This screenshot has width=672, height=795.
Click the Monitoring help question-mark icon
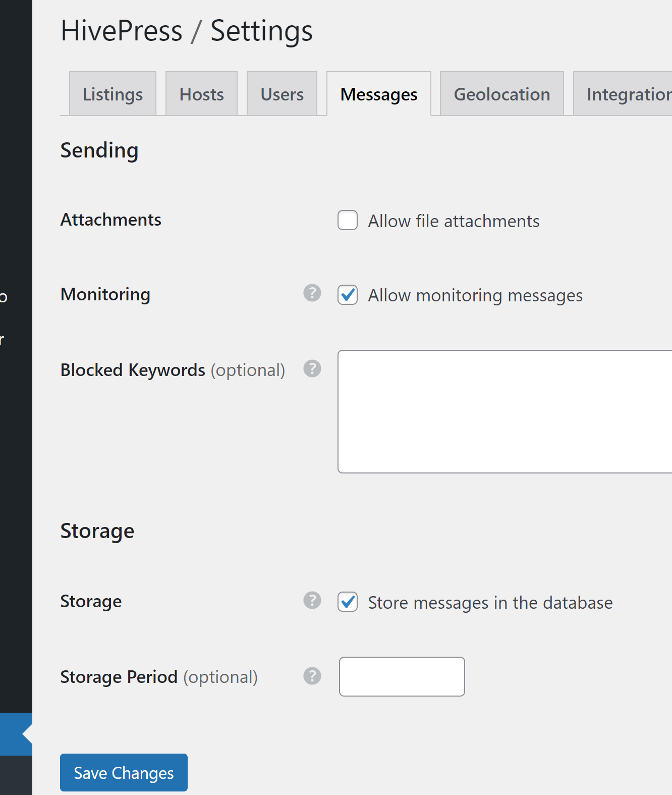(312, 293)
